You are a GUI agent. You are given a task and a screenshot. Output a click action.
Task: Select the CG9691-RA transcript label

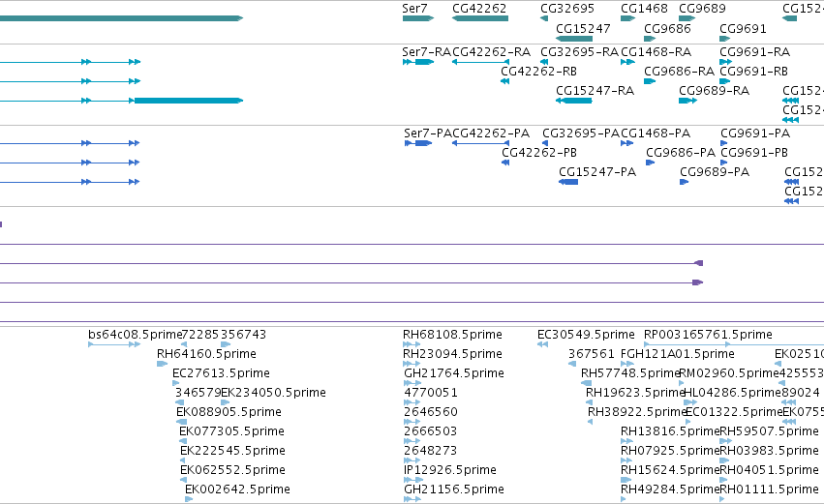click(x=754, y=52)
